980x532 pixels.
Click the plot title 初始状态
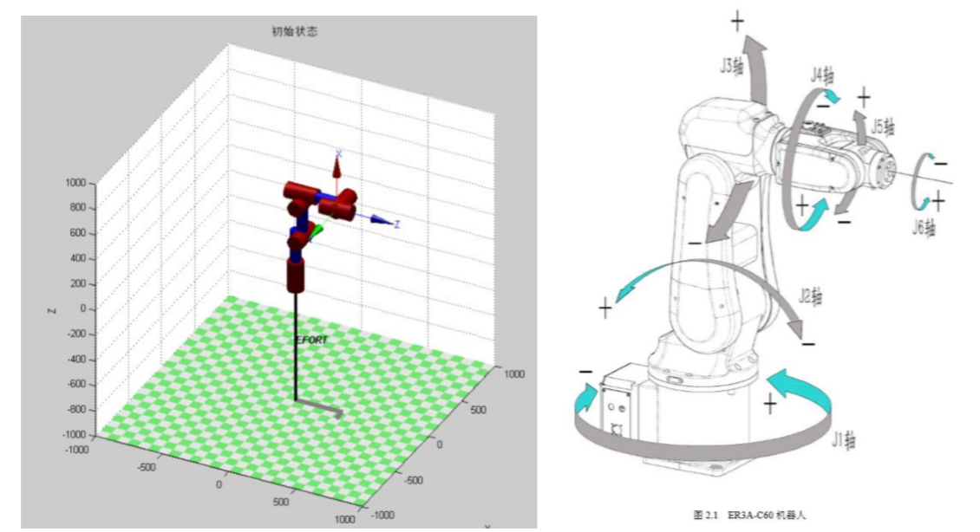[294, 31]
